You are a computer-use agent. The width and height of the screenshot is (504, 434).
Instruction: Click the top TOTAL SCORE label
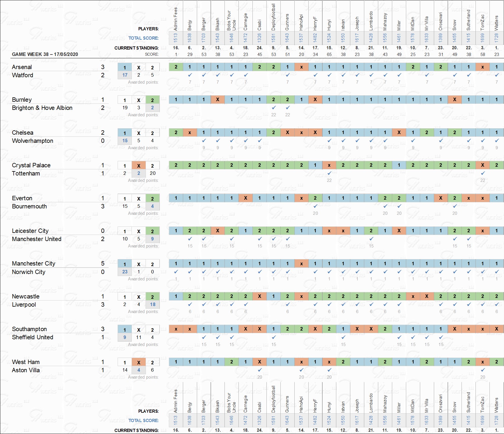click(x=143, y=38)
